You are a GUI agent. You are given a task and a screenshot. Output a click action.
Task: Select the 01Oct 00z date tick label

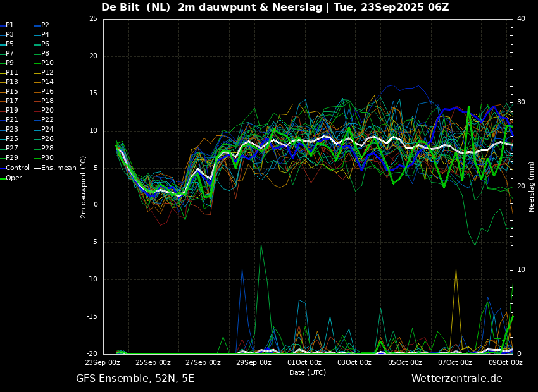click(x=304, y=363)
